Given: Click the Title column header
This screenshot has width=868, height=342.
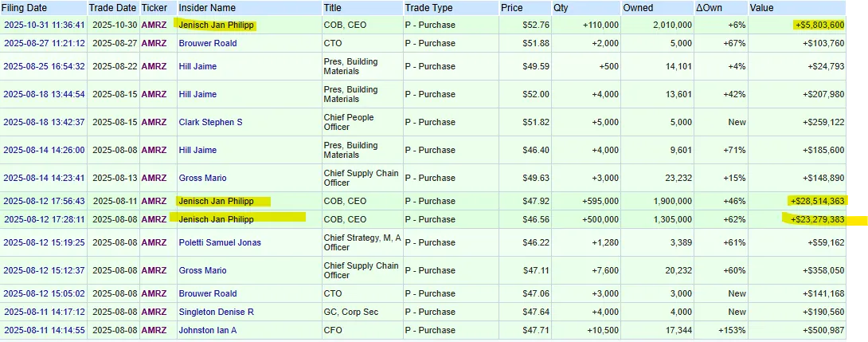Looking at the screenshot, I should (332, 8).
